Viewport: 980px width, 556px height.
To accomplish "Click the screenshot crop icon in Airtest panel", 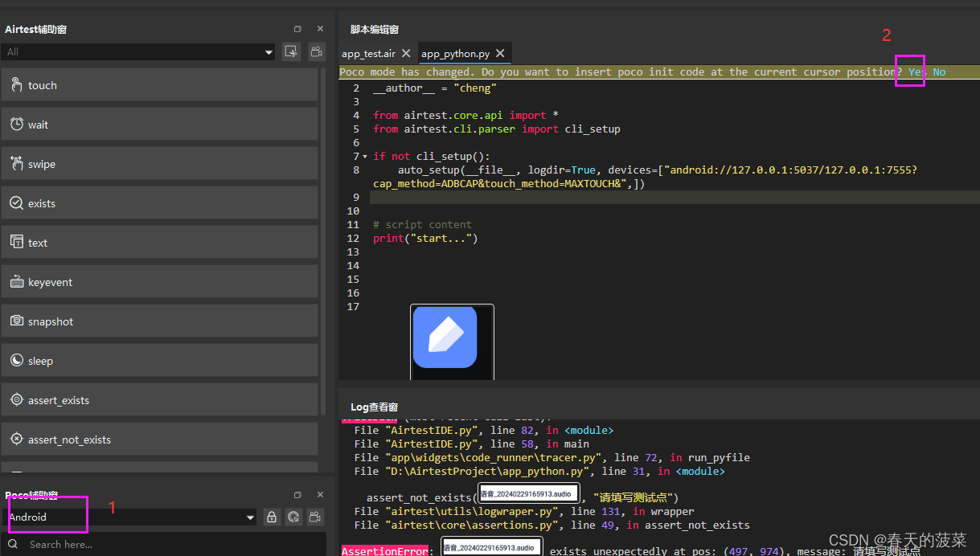I will pyautogui.click(x=291, y=52).
